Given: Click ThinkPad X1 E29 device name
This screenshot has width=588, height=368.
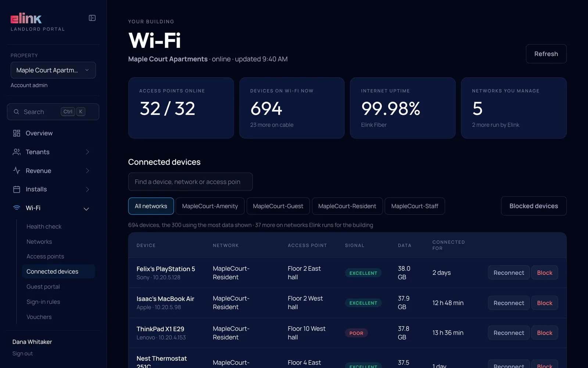Looking at the screenshot, I should [x=160, y=329].
